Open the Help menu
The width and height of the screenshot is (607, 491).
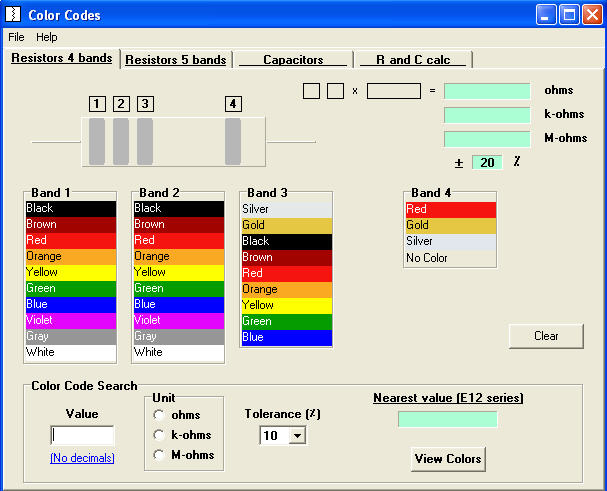point(47,37)
